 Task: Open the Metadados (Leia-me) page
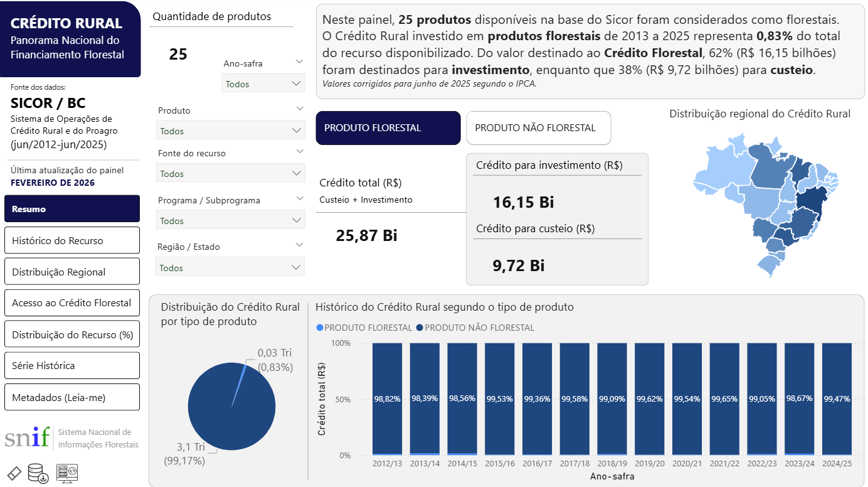71,397
